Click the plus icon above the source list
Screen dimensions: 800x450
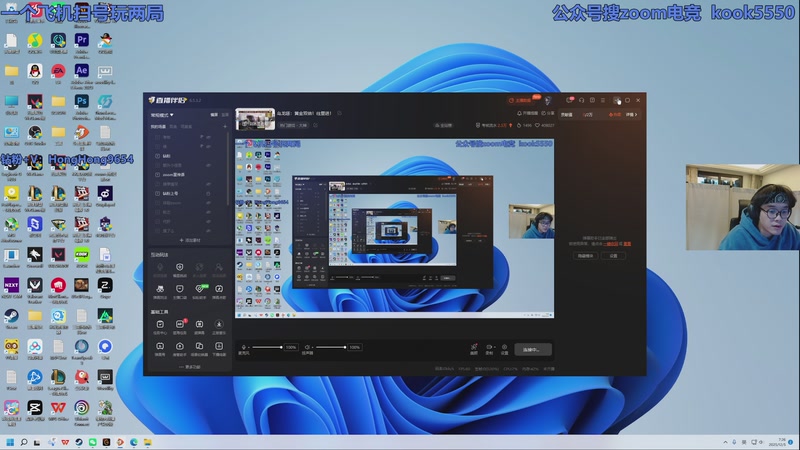[225, 127]
